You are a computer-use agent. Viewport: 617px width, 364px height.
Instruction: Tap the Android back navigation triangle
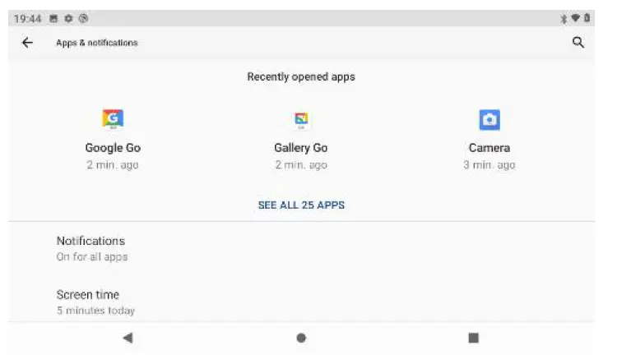coord(128,338)
